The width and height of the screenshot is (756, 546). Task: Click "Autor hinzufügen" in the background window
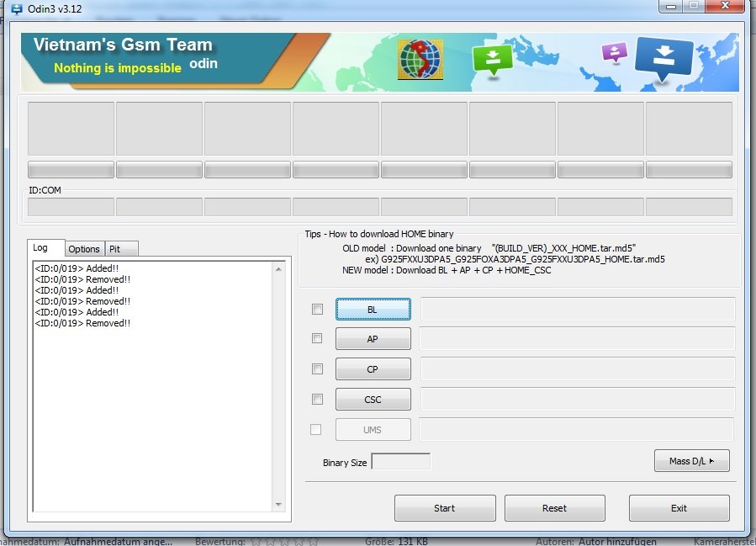coord(617,542)
